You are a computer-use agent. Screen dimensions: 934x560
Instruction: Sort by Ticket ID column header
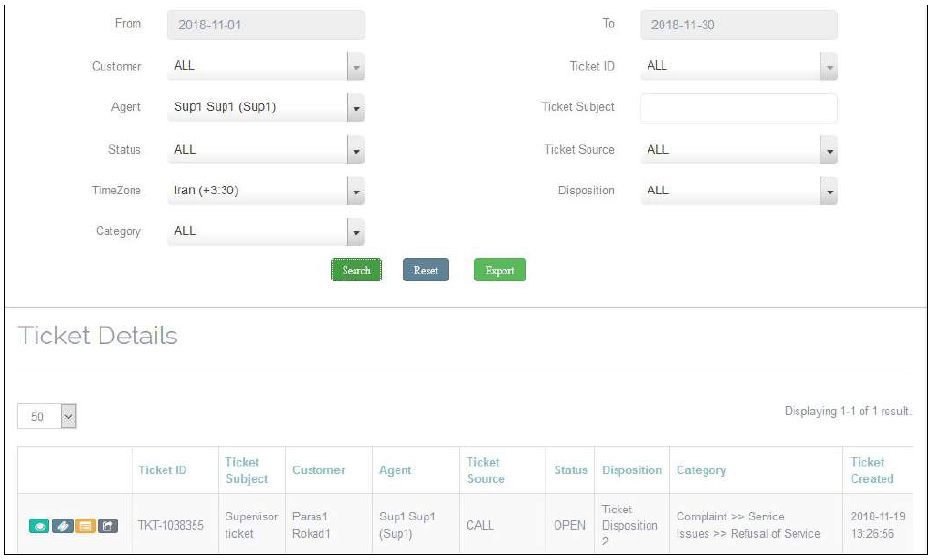(163, 471)
